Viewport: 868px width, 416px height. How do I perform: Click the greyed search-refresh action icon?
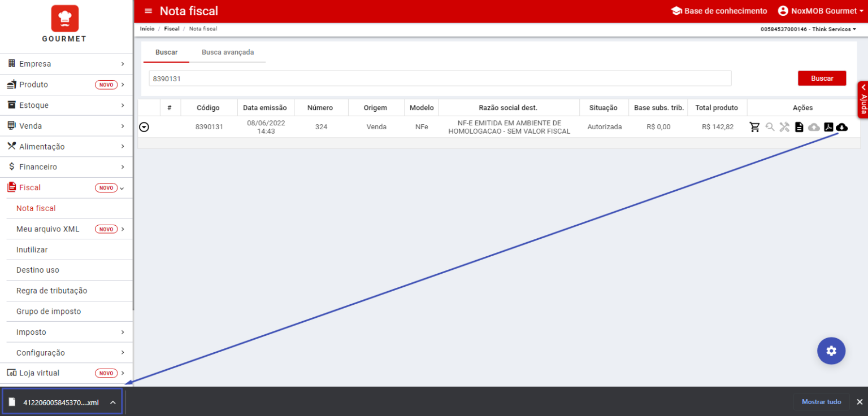coord(770,127)
